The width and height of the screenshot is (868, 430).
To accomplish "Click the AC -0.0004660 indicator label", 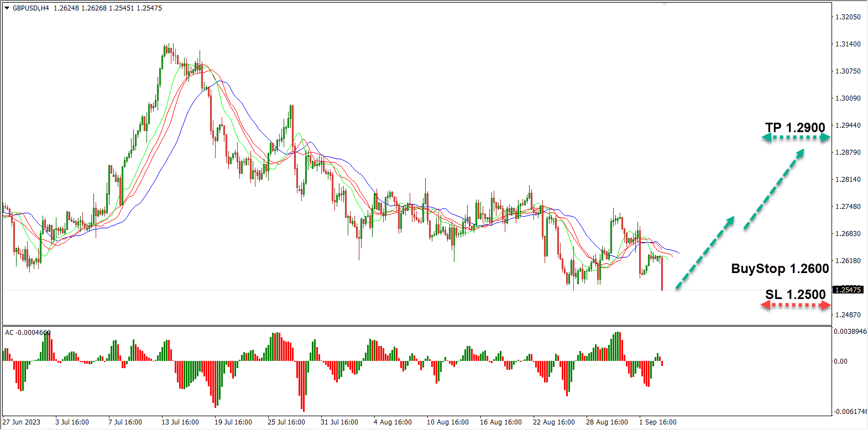I will click(28, 333).
